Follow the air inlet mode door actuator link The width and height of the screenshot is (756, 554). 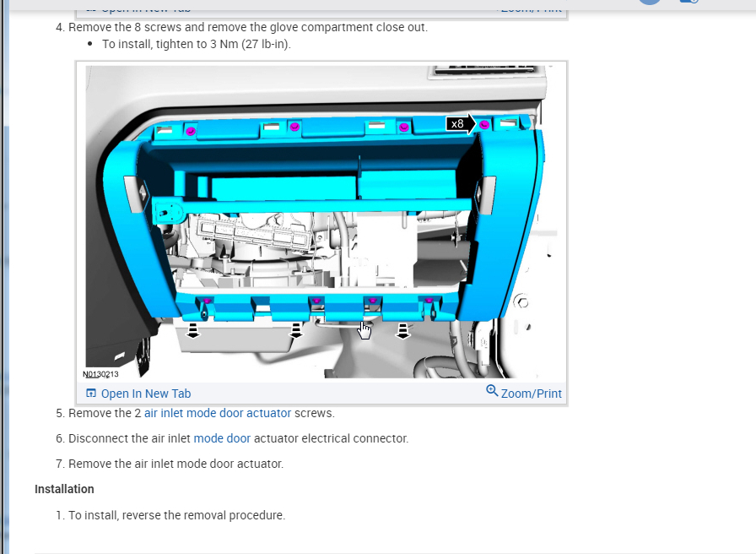pyautogui.click(x=218, y=413)
